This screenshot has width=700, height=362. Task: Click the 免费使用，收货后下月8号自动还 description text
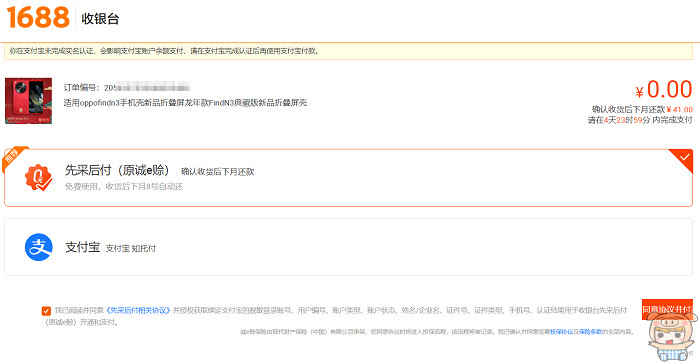pyautogui.click(x=124, y=187)
